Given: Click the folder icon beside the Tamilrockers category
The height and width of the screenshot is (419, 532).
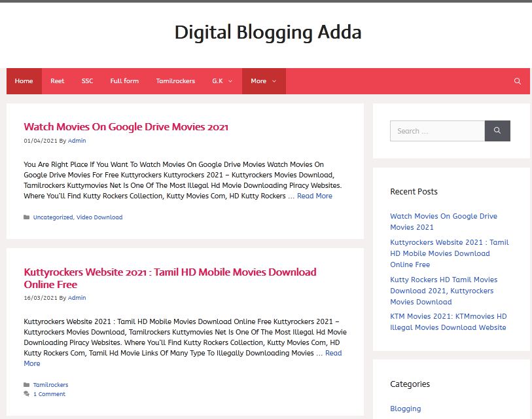Looking at the screenshot, I should pos(26,385).
